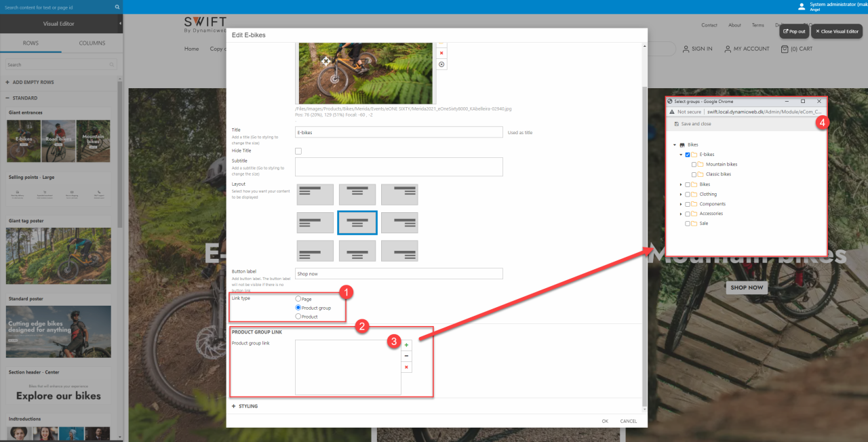
Task: Click the focal point marker on image
Action: pos(325,61)
